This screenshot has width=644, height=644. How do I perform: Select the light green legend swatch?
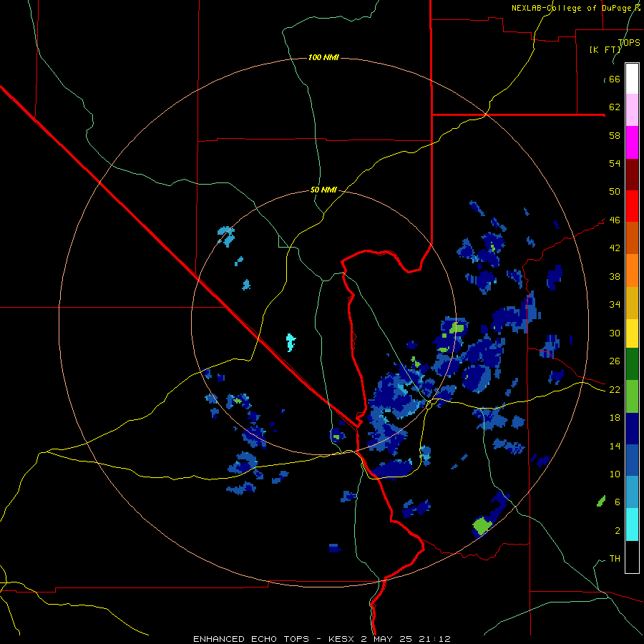click(632, 396)
